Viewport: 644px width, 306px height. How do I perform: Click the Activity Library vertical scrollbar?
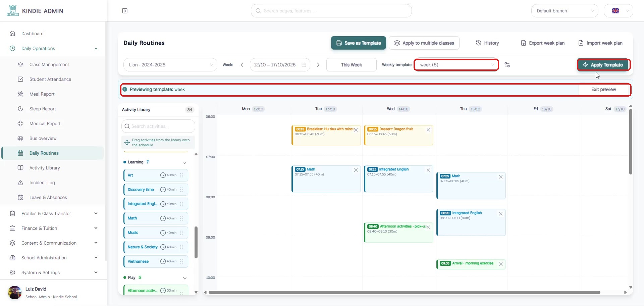[x=196, y=242]
